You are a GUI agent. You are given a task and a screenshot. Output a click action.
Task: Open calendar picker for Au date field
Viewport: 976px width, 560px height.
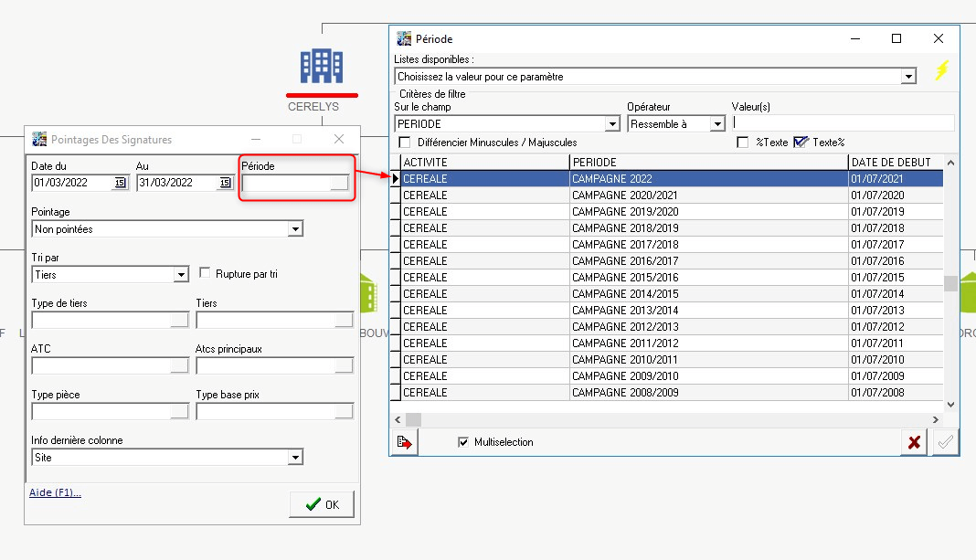tap(225, 183)
